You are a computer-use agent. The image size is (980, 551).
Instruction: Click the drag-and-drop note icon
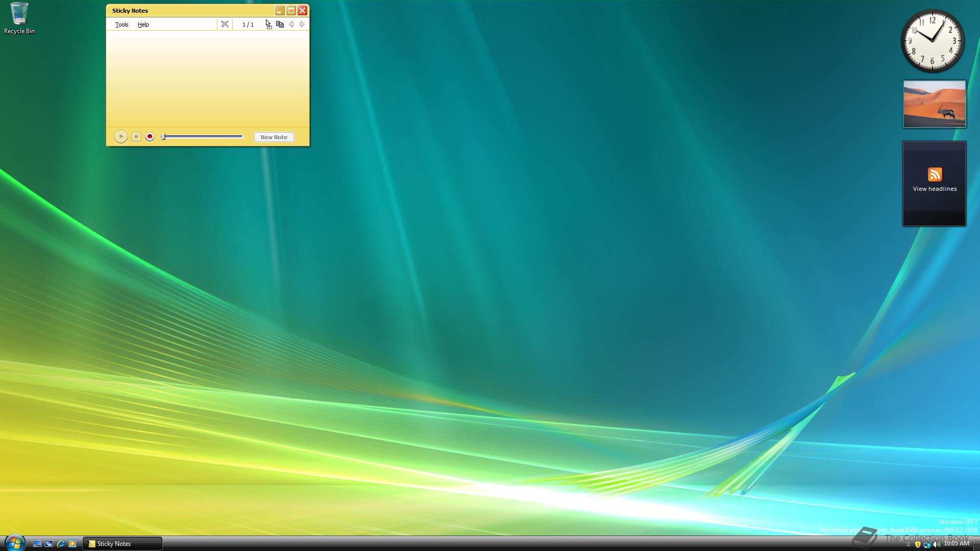(x=269, y=24)
